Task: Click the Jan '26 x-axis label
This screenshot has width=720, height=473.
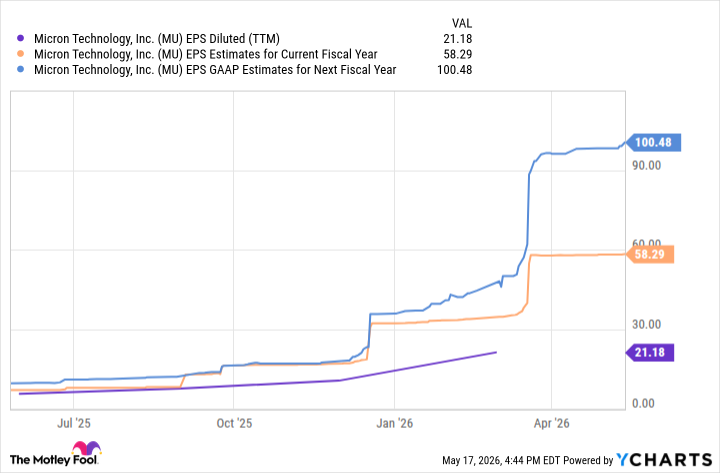Action: [x=395, y=423]
